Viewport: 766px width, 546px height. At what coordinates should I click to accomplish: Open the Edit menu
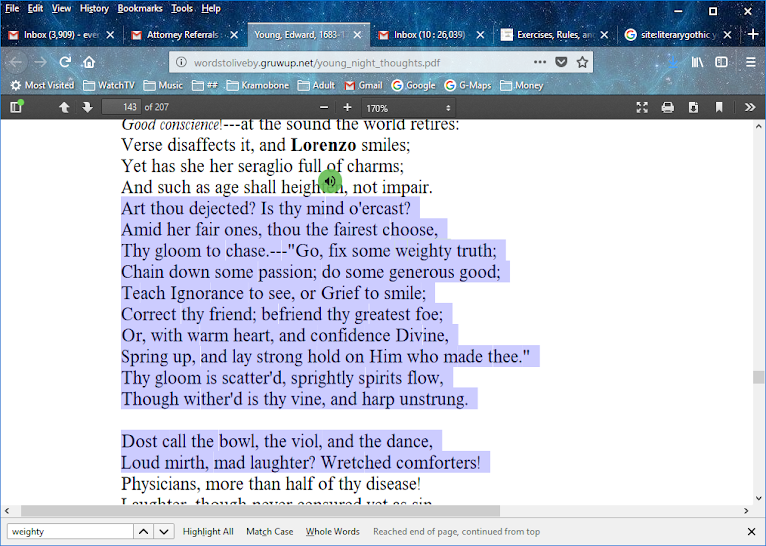pyautogui.click(x=35, y=8)
